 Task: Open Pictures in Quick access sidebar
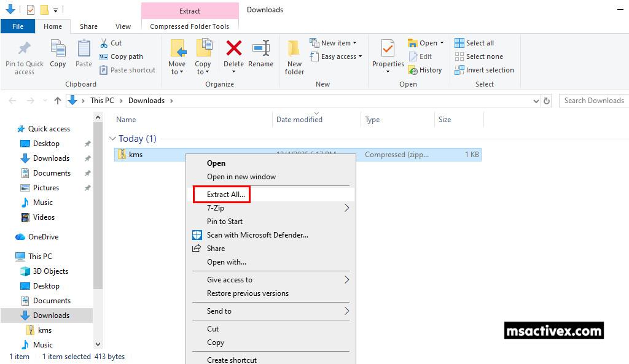click(46, 188)
